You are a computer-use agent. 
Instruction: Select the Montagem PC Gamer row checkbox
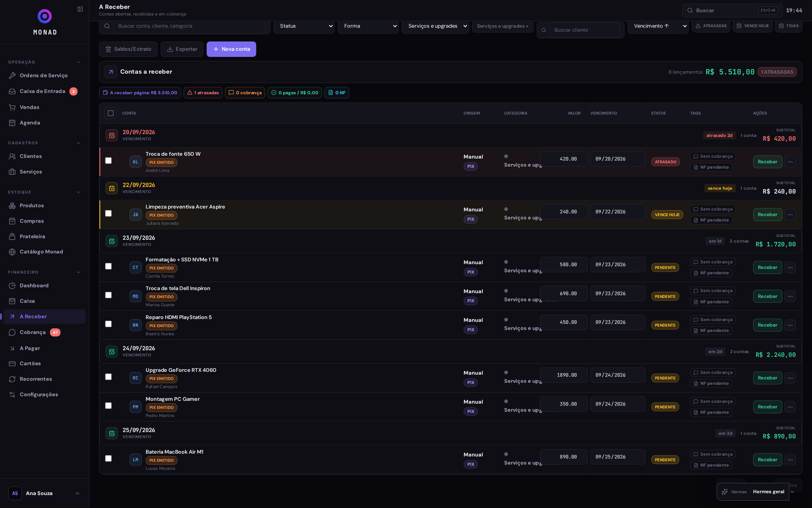coord(108,406)
